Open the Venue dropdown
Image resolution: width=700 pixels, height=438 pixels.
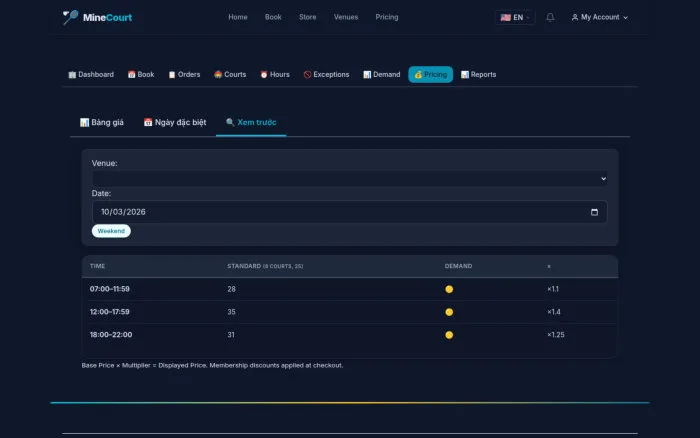click(350, 179)
